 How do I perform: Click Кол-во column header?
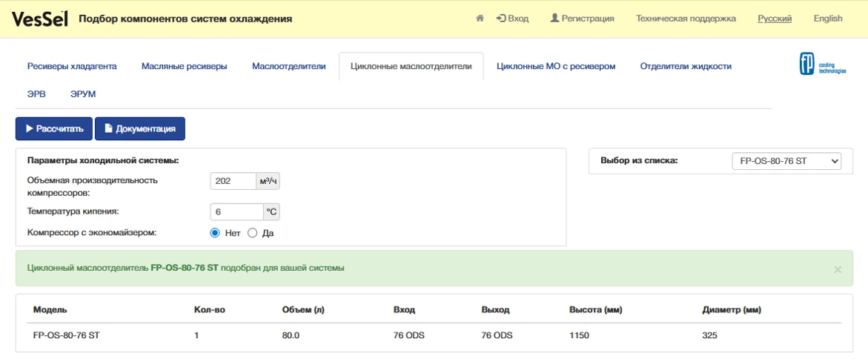click(x=210, y=310)
